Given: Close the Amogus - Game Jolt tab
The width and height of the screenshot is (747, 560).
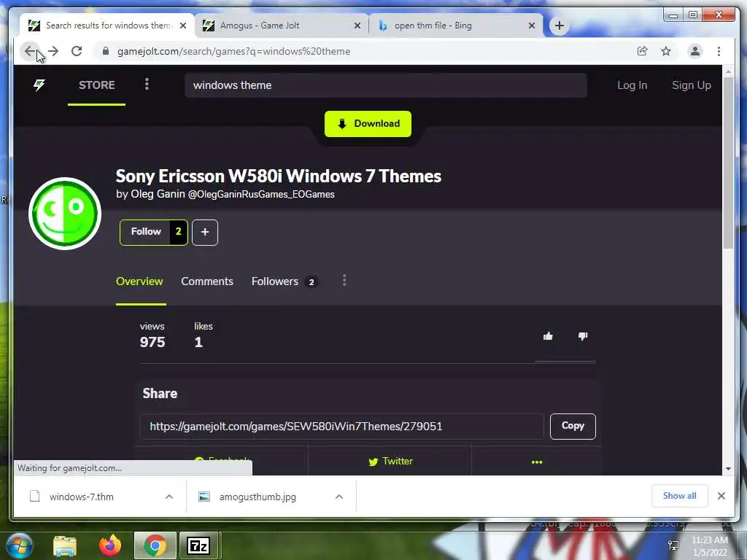Looking at the screenshot, I should (357, 26).
